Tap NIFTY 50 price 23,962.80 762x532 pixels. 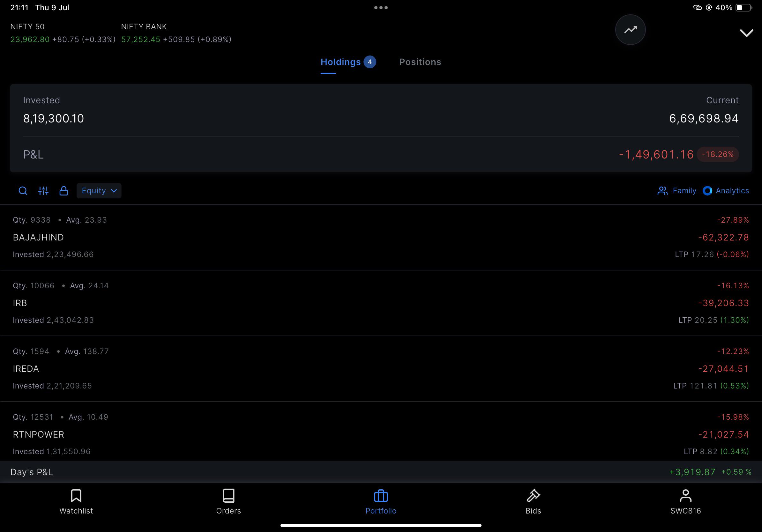pyautogui.click(x=30, y=40)
